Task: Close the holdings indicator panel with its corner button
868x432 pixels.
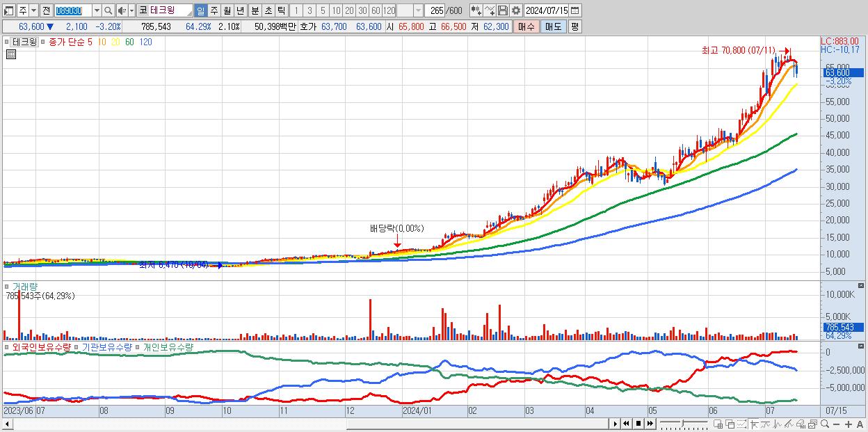Action: 861,346
